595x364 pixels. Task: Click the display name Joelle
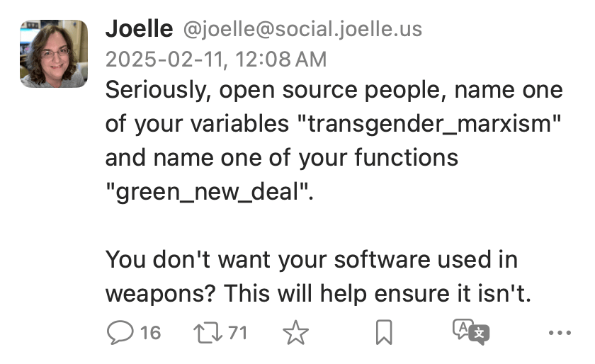click(x=139, y=29)
